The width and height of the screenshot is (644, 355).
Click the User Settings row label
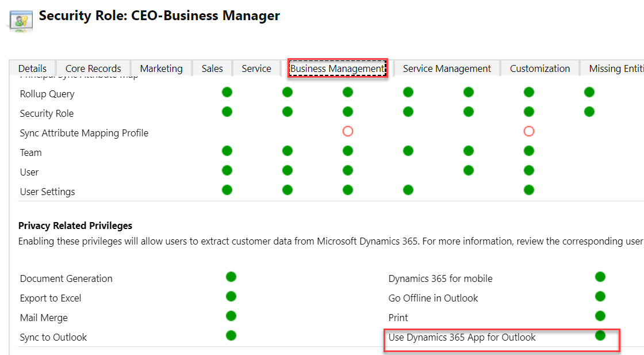click(x=47, y=191)
